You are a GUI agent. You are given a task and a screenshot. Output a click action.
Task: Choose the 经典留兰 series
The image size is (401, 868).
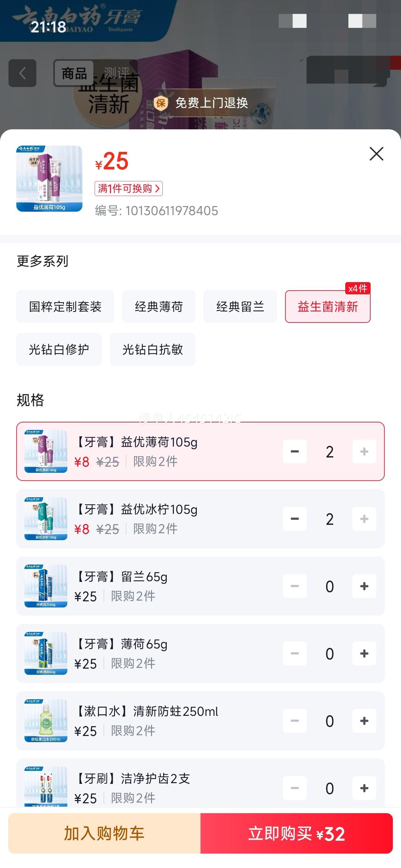pyautogui.click(x=240, y=307)
